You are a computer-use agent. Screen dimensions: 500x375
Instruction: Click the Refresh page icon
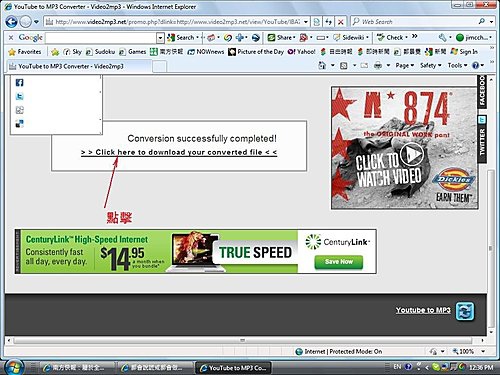tap(329, 22)
